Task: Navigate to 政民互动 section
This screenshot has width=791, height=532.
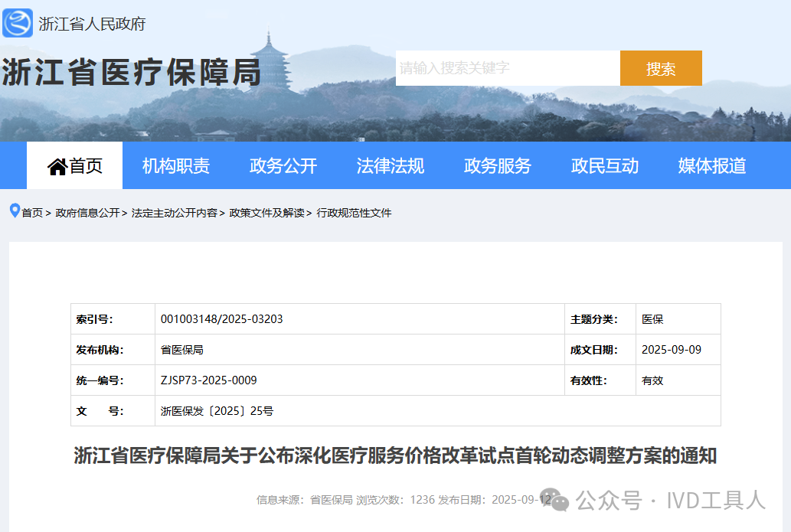Action: [605, 166]
